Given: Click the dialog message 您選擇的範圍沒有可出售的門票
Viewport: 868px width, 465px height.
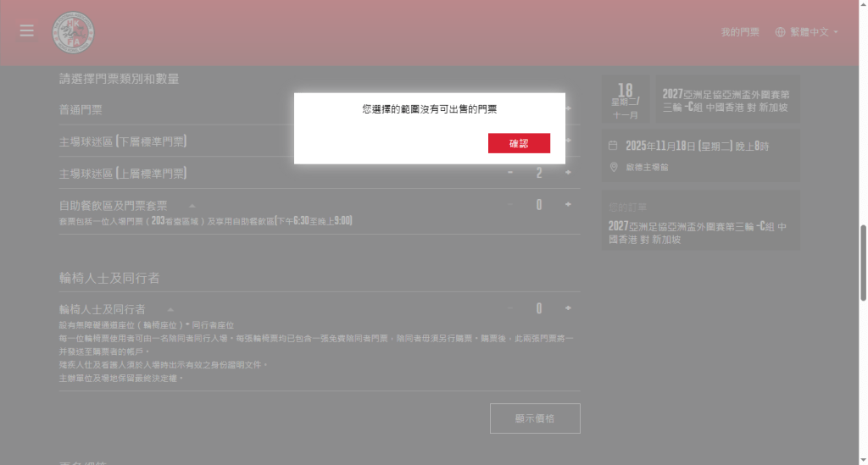Looking at the screenshot, I should coord(430,109).
